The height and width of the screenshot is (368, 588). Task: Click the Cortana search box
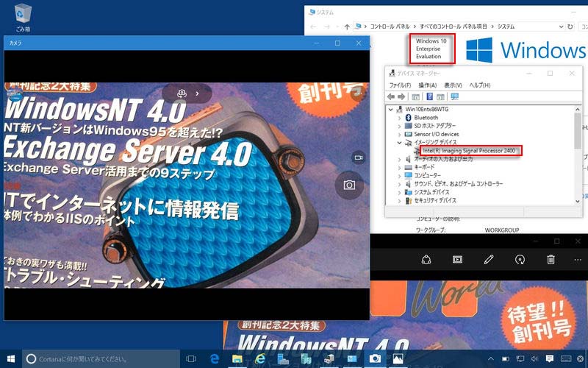(101, 359)
